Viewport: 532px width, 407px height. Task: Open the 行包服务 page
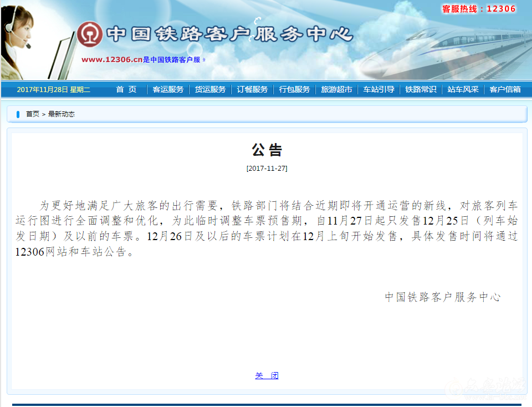294,89
